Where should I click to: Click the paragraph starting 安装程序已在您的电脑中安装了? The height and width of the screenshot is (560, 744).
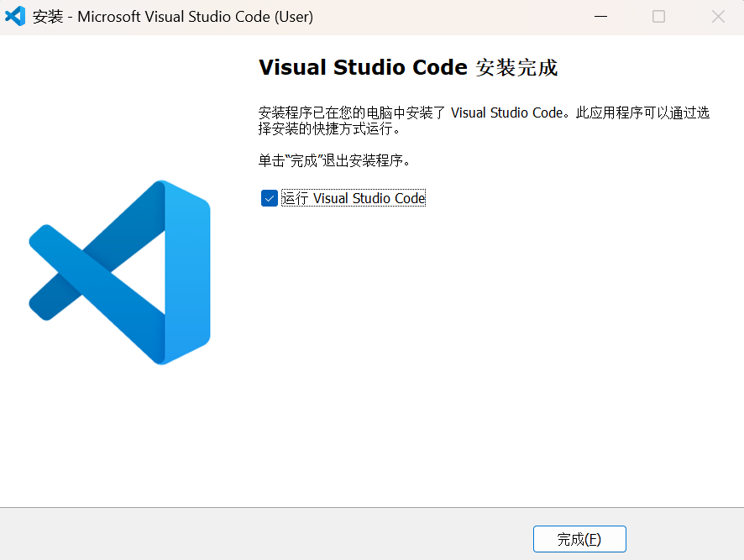pos(484,121)
